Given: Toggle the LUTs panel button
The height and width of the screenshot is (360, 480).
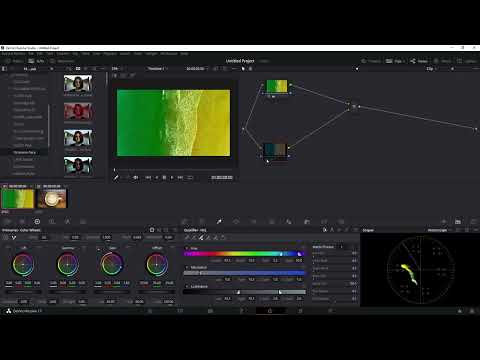Looking at the screenshot, I should click(x=36, y=61).
